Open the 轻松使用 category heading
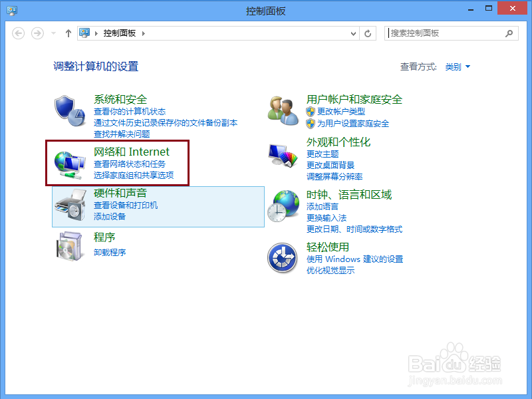The width and height of the screenshot is (532, 399). click(328, 247)
